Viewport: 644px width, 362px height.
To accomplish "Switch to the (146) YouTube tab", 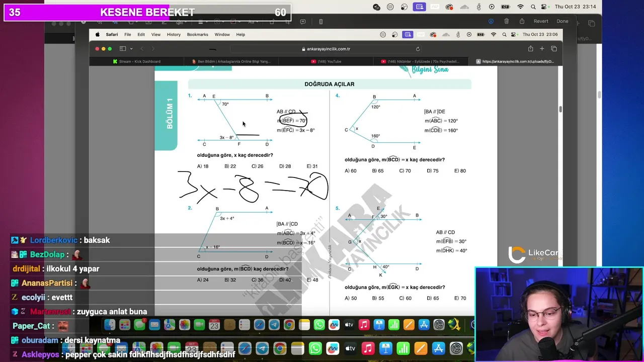I will point(326,61).
